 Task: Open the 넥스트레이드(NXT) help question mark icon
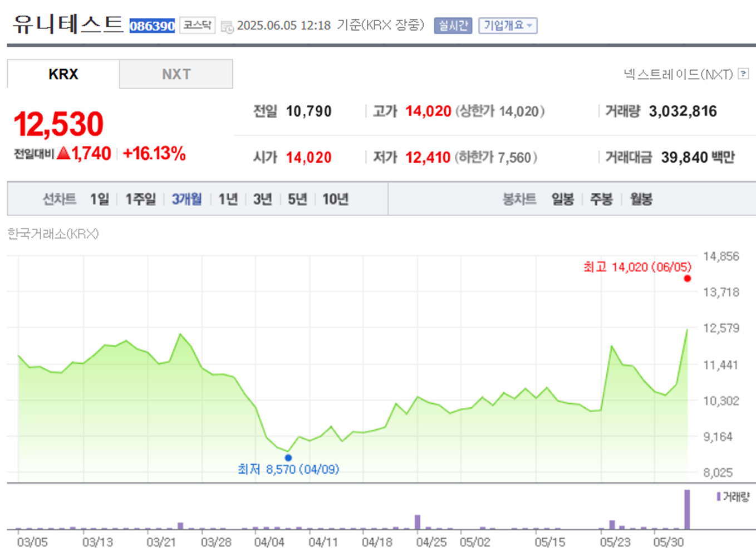[743, 74]
